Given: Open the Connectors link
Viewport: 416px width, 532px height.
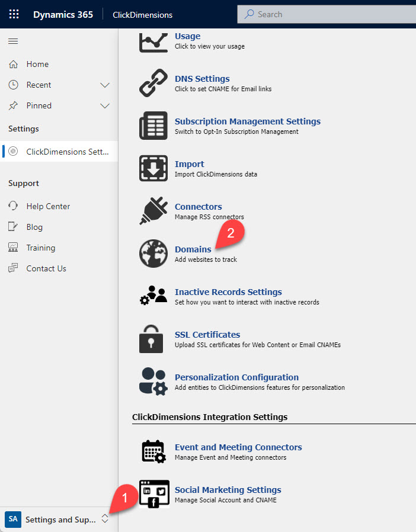Looking at the screenshot, I should pyautogui.click(x=199, y=207).
